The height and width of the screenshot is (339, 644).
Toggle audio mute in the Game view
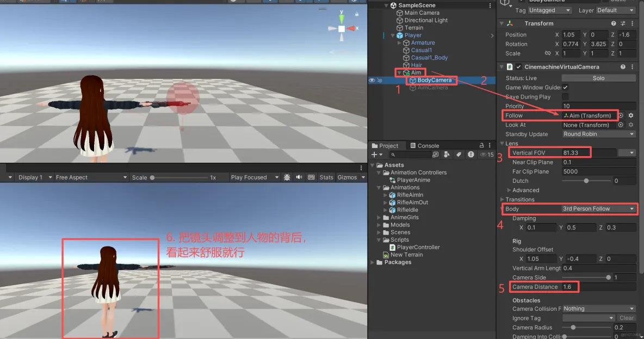tap(299, 177)
